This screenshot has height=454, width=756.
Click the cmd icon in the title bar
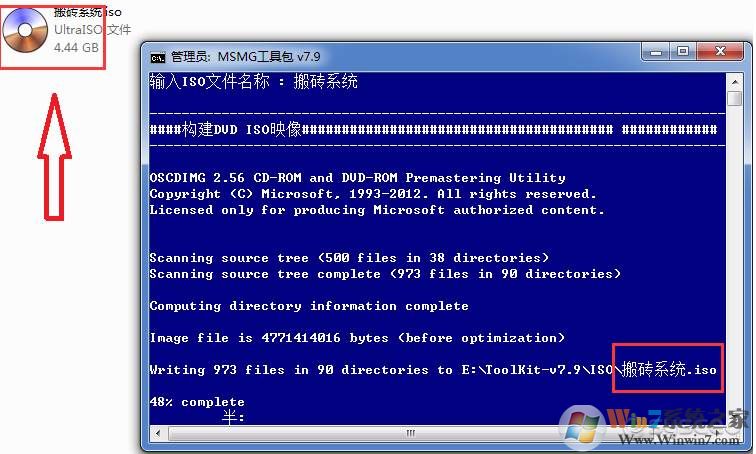point(158,58)
